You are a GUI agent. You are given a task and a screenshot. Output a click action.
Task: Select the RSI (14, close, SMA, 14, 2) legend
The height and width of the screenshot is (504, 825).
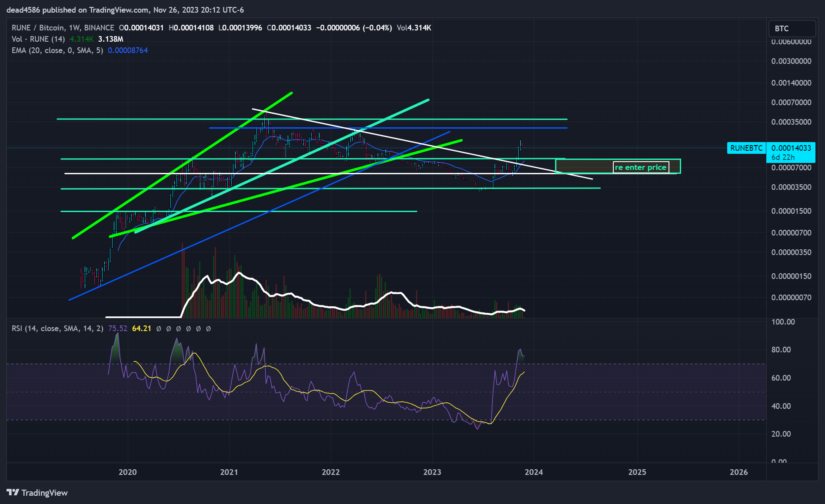pos(57,328)
